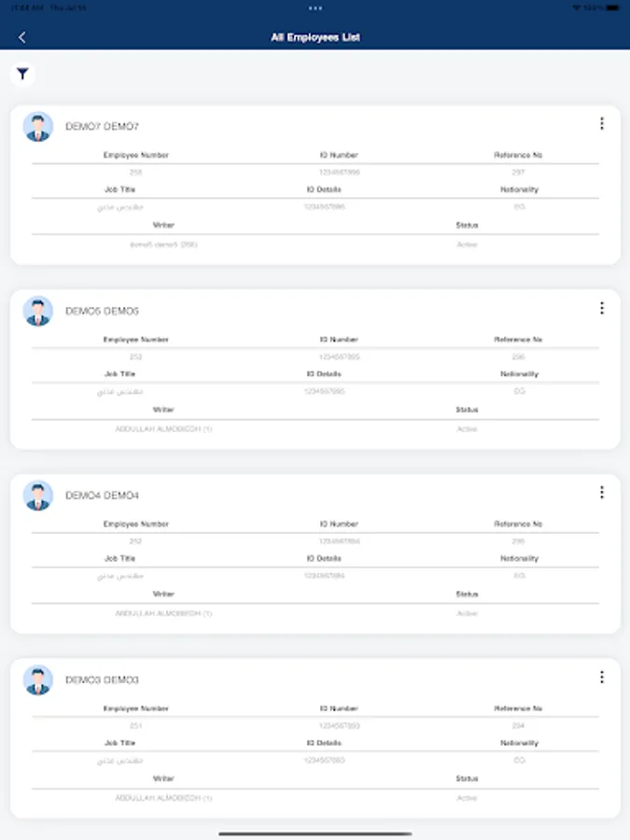Screen dimensions: 630x840
Task: Open three-dot menu for DEMO7 DEMO7
Action: (601, 123)
